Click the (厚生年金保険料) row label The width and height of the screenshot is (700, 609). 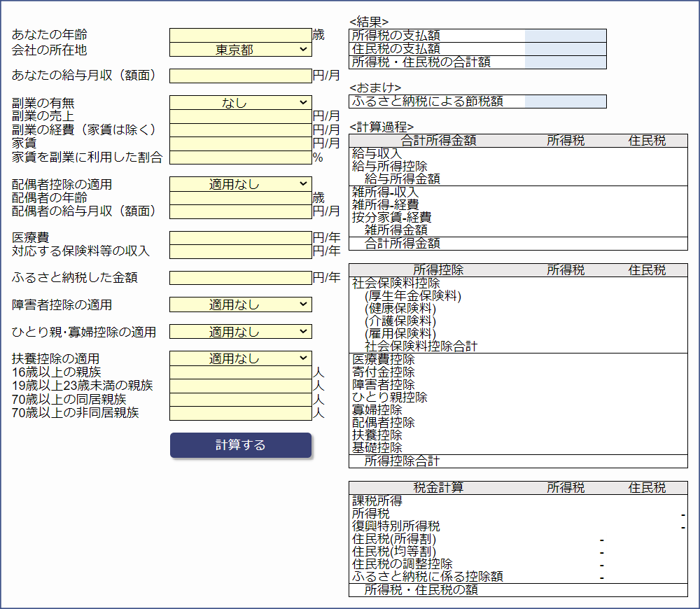[413, 295]
